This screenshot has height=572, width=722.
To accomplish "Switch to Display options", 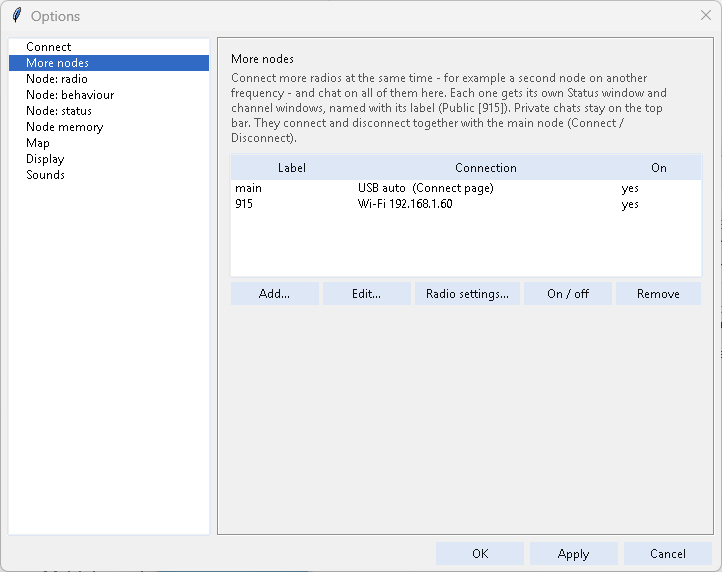I will (x=109, y=159).
